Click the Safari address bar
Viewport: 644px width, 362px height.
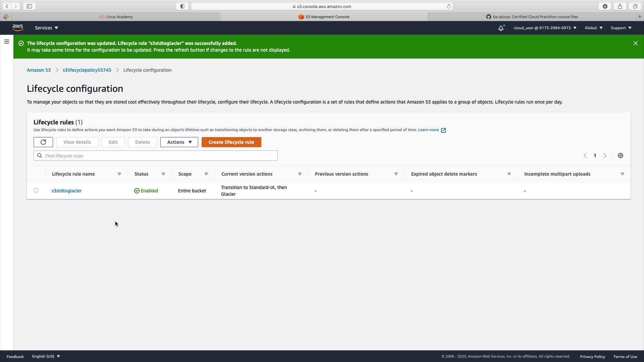(322, 6)
